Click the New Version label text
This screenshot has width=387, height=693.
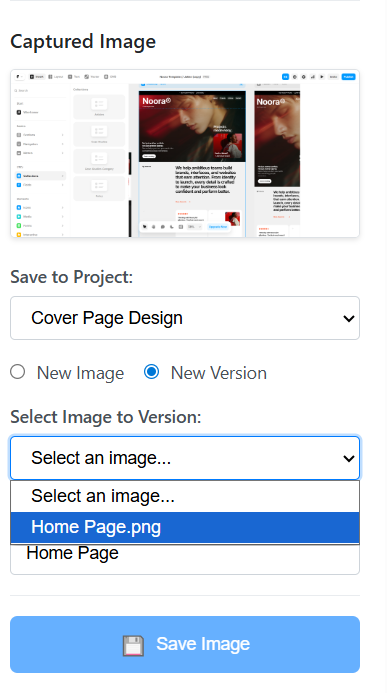click(x=219, y=373)
